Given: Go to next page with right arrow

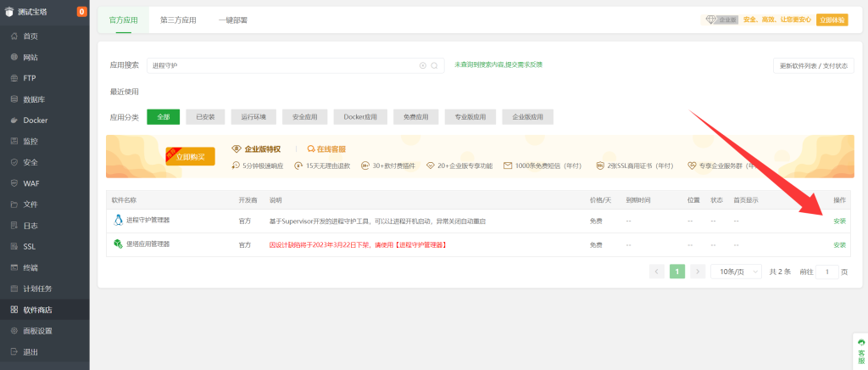Looking at the screenshot, I should (698, 272).
